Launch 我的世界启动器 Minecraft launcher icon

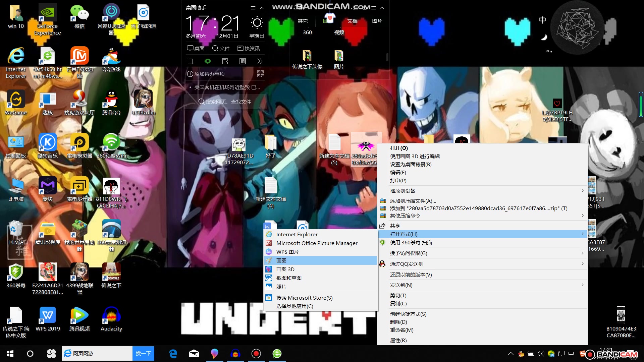point(79,236)
